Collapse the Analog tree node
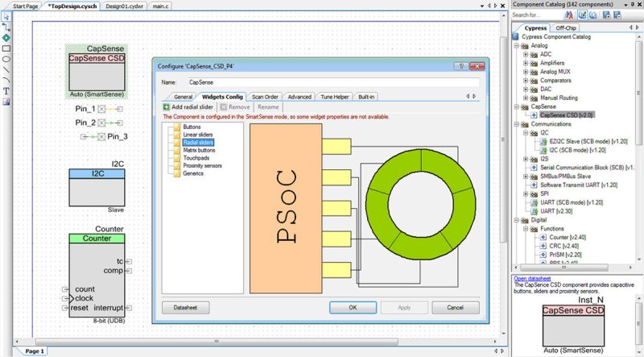The height and width of the screenshot is (357, 644). tap(517, 46)
